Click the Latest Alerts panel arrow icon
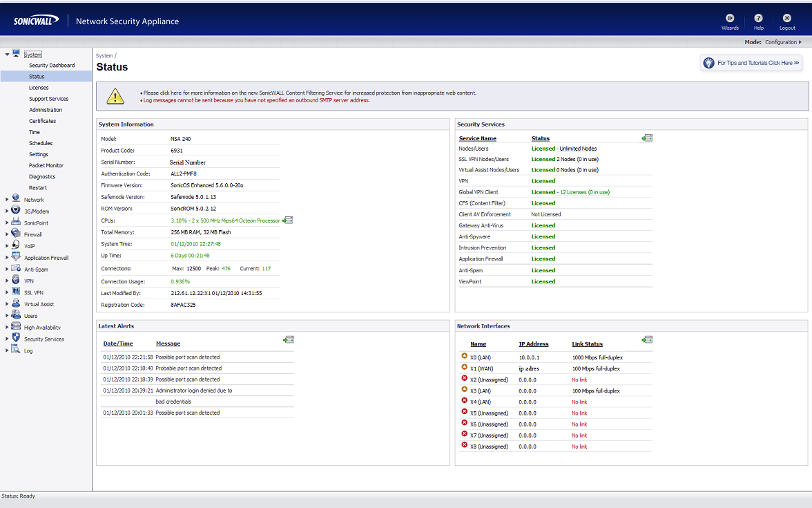Viewport: 812px width, 508px height. [289, 339]
